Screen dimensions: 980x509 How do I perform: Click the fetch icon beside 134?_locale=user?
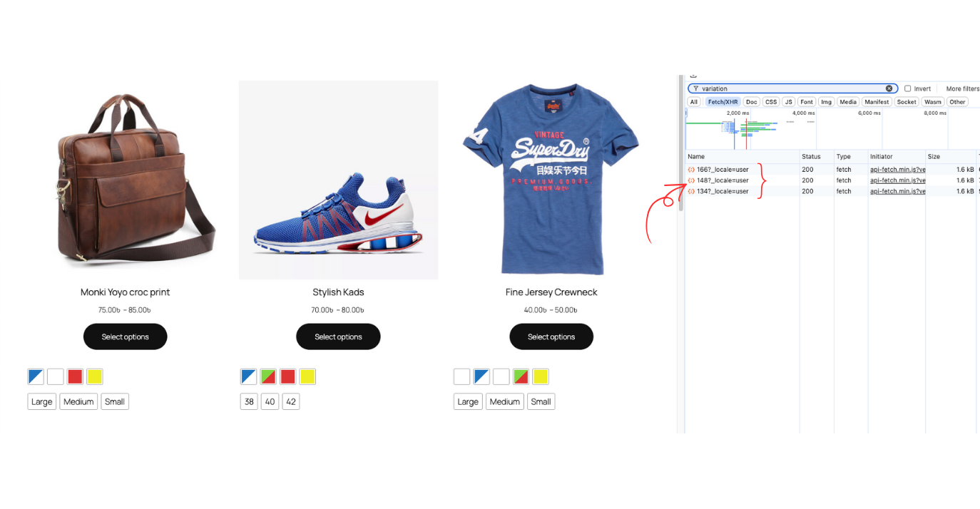click(x=690, y=191)
